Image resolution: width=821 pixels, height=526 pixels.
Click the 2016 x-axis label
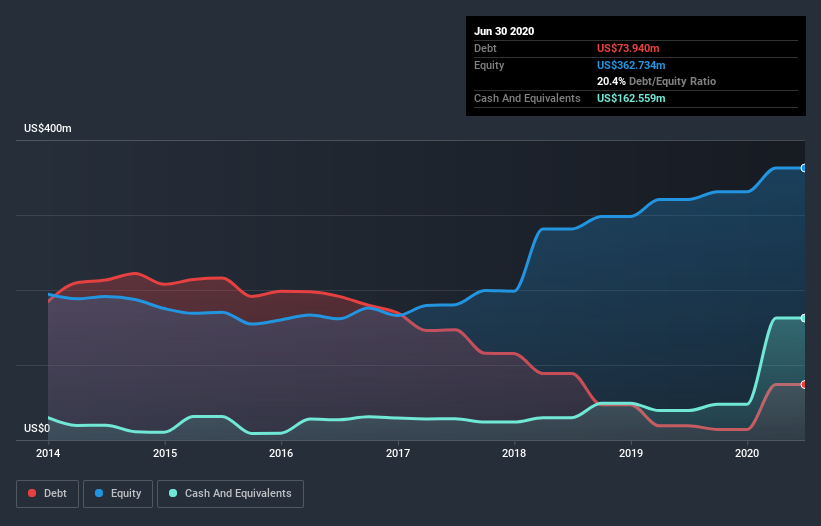[x=281, y=453]
